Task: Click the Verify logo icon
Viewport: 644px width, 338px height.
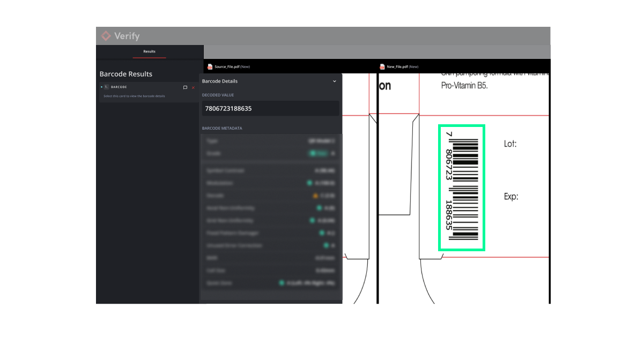Action: click(106, 36)
